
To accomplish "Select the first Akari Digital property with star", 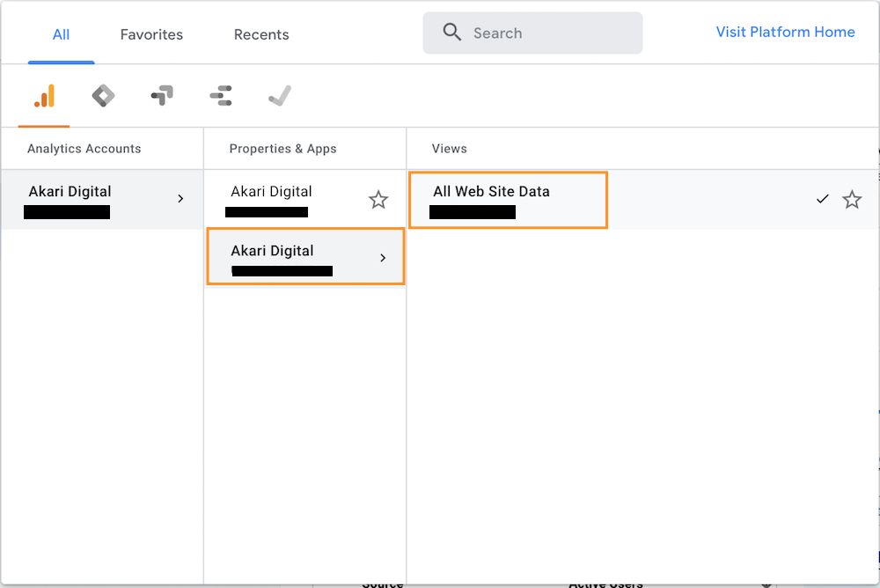I will (305, 199).
